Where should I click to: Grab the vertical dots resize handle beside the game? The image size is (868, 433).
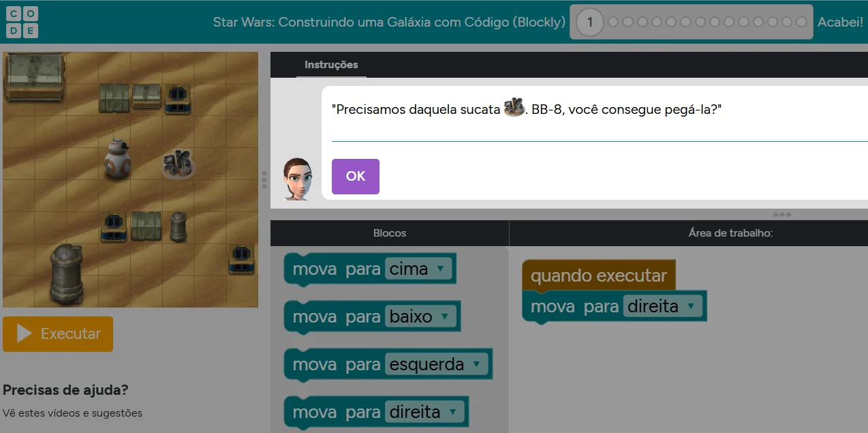coord(264,180)
